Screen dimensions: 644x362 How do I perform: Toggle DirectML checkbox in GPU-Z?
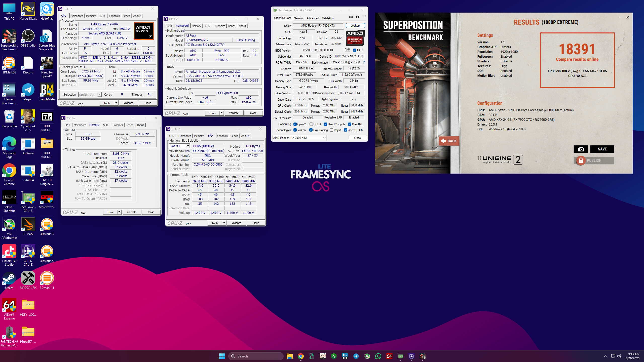pyautogui.click(x=350, y=124)
